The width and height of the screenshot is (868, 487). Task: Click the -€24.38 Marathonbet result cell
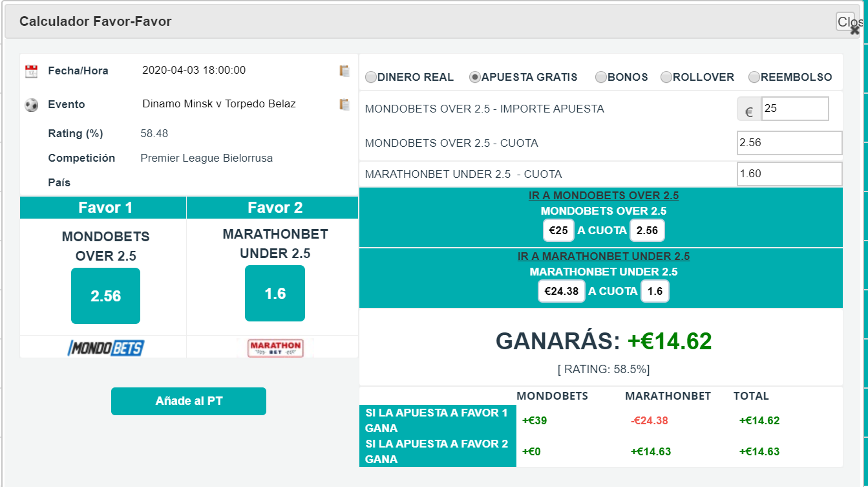[x=649, y=420]
